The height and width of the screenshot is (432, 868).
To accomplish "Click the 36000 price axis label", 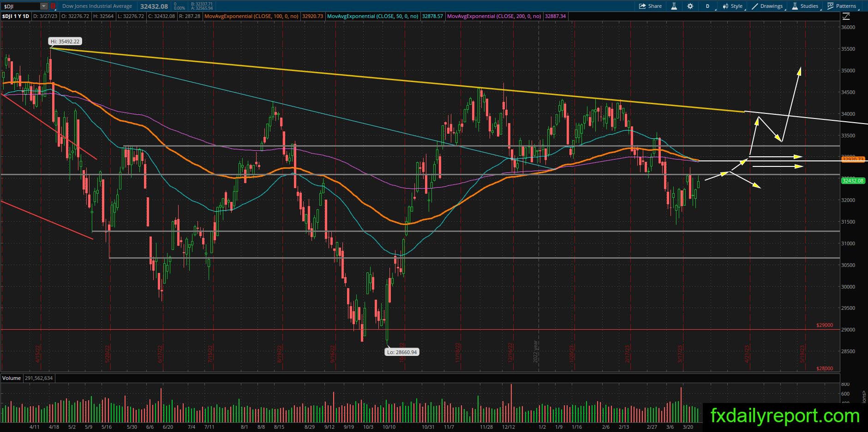I will point(848,27).
